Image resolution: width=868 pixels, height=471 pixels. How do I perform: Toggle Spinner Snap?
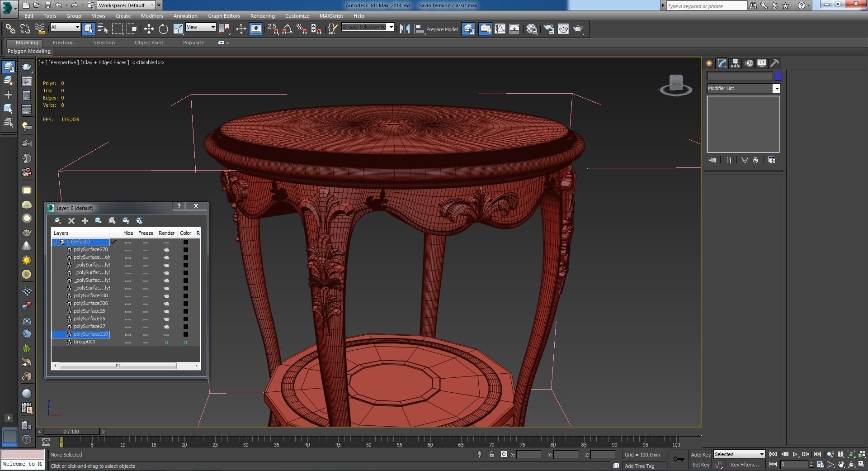pos(316,29)
